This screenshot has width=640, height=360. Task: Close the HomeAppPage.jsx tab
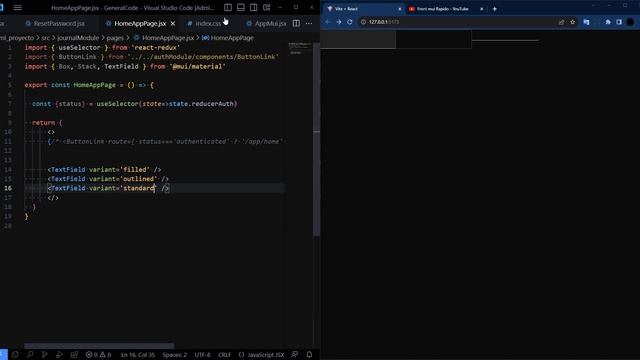coord(173,24)
